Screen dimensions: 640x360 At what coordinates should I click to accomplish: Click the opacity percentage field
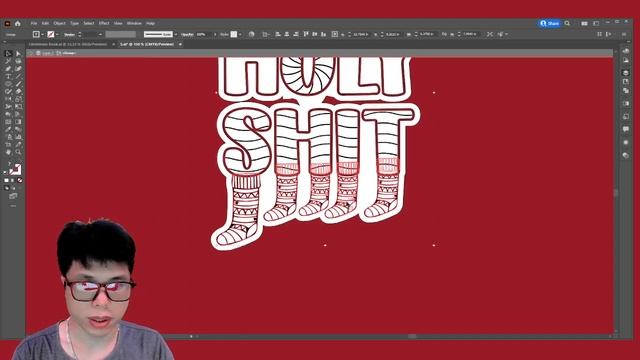[204, 34]
